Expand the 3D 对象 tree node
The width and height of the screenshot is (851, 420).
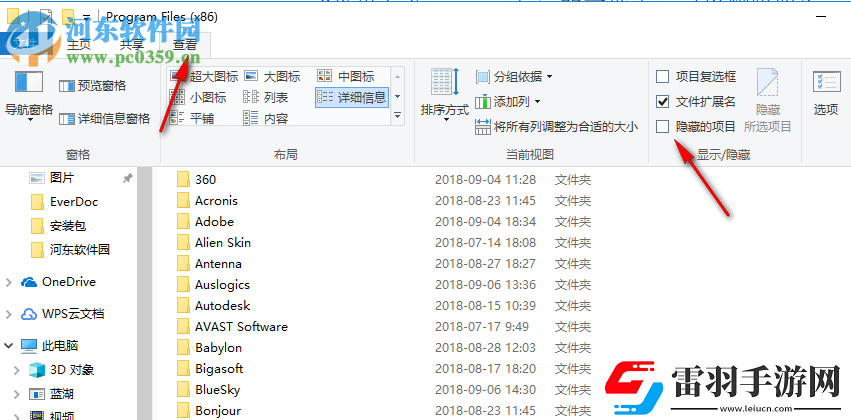(17, 370)
